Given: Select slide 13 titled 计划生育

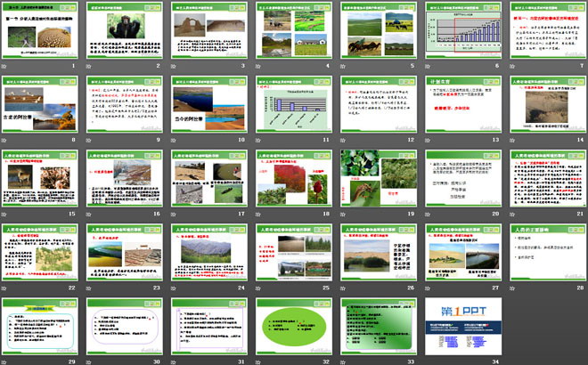Looking at the screenshot, I should coord(464,104).
